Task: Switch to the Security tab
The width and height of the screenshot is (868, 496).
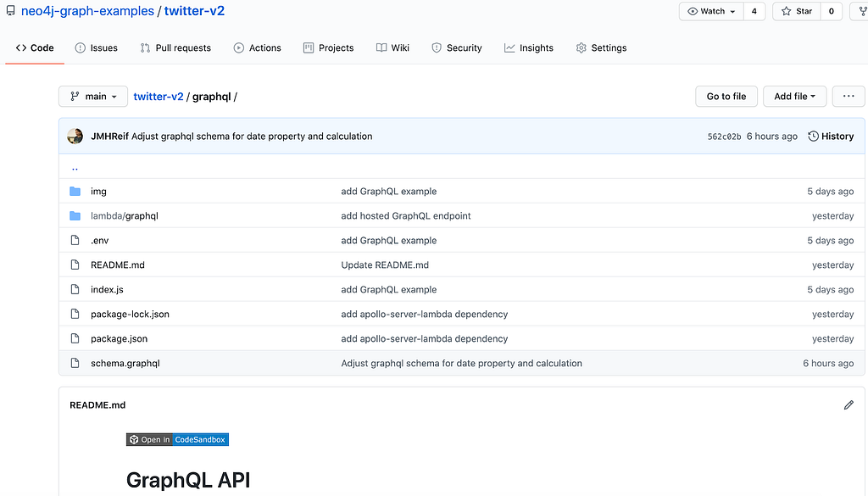Action: [457, 47]
